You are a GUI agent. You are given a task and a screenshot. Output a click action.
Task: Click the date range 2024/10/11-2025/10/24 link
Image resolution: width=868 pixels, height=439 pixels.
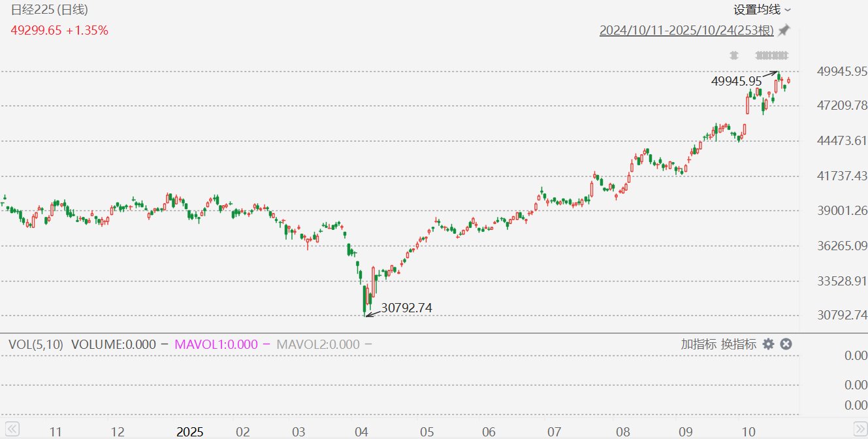click(x=686, y=31)
